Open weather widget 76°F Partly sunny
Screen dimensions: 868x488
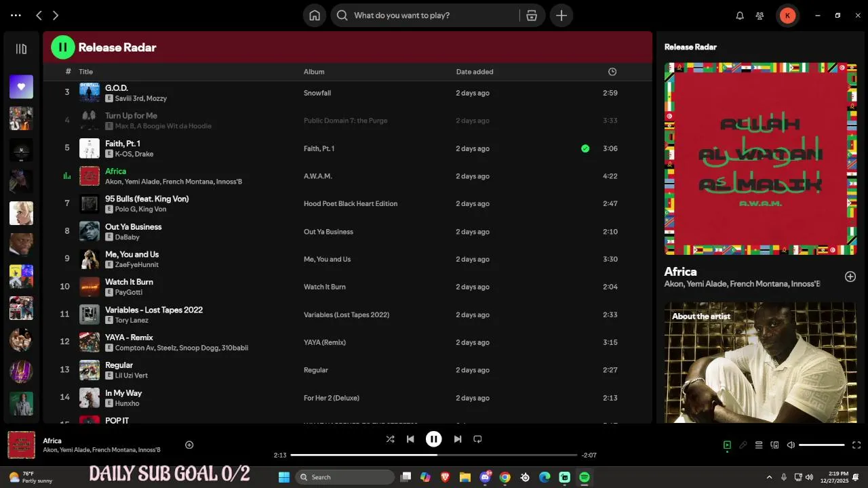point(31,477)
